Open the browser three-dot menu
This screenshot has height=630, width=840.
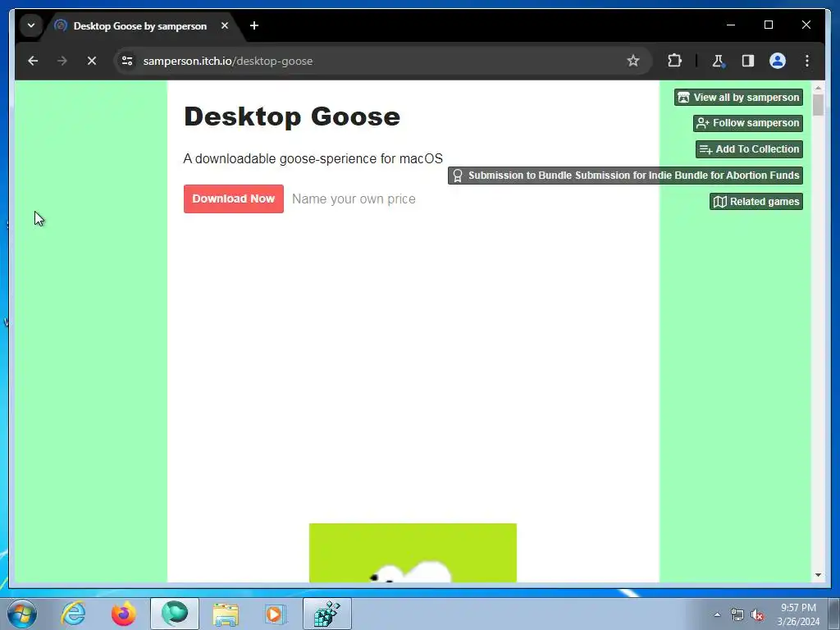(807, 61)
